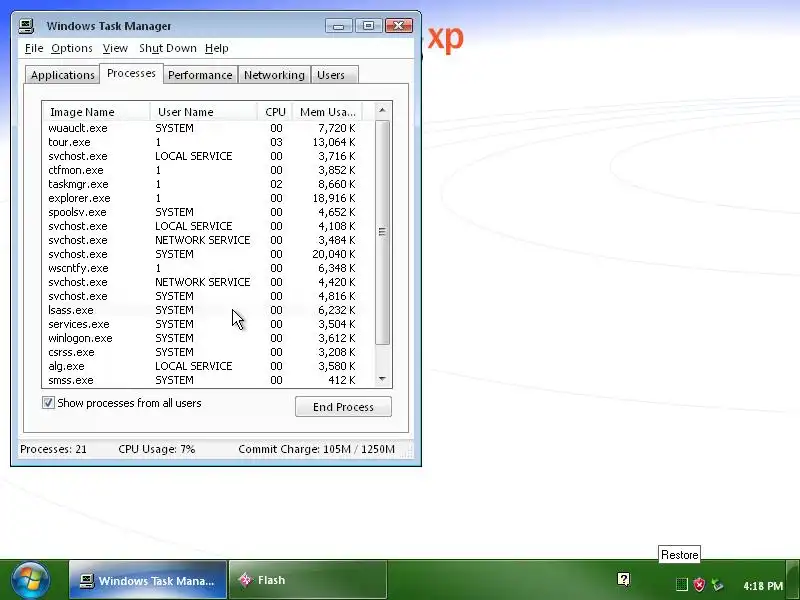Click the process list scrollbar thumb
Image resolution: width=800 pixels, height=600 pixels.
pos(382,232)
